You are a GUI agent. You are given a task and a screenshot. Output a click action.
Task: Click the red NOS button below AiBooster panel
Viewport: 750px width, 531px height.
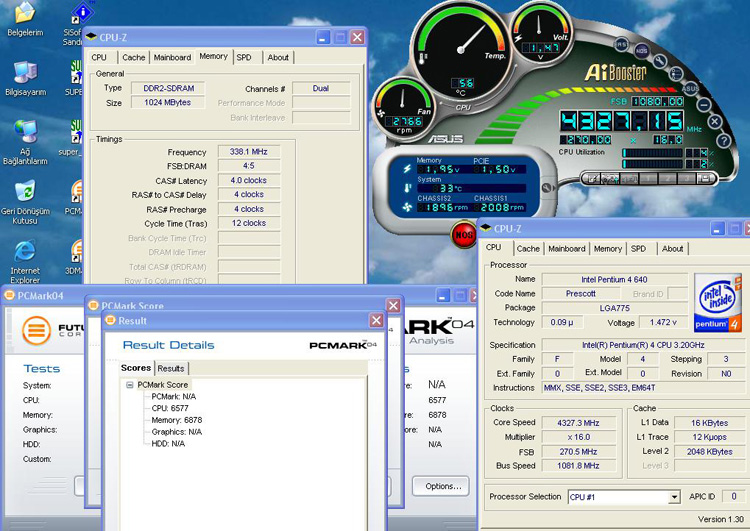pyautogui.click(x=463, y=234)
